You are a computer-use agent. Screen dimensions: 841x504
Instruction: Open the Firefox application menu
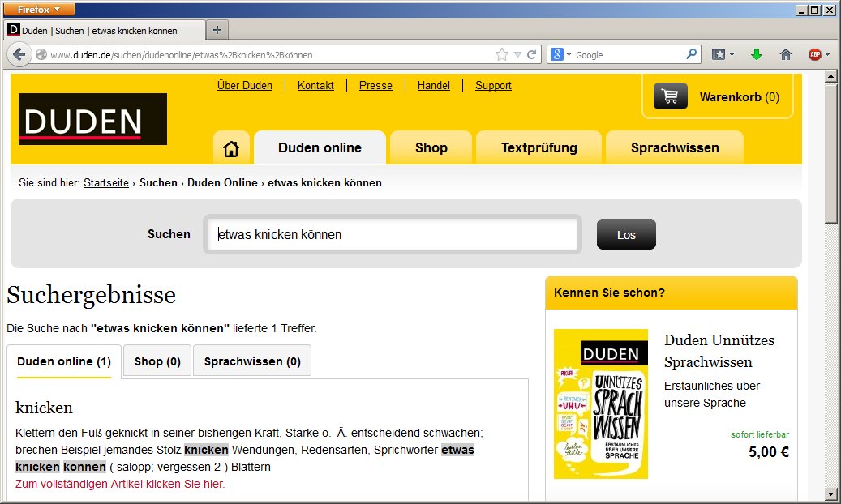(39, 9)
